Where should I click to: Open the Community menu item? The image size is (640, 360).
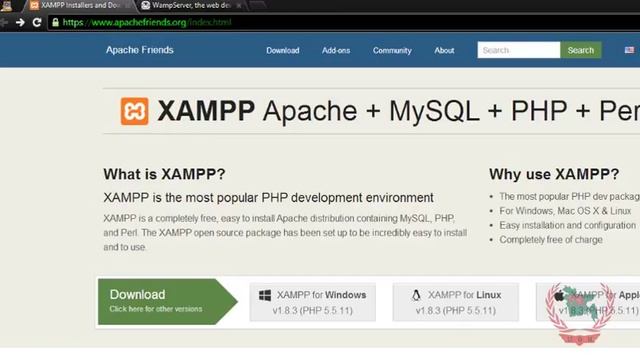click(x=392, y=51)
